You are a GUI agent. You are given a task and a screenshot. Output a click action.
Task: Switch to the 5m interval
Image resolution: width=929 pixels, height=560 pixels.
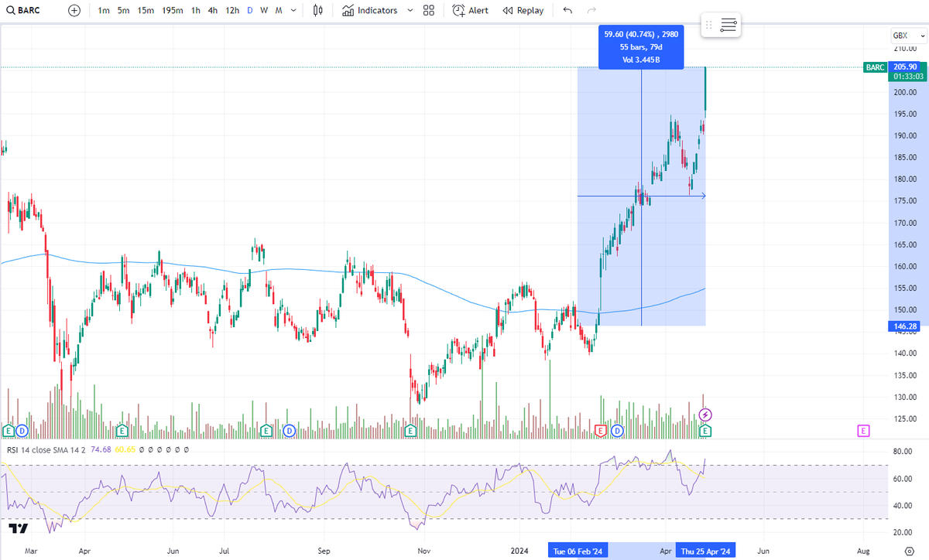point(124,11)
